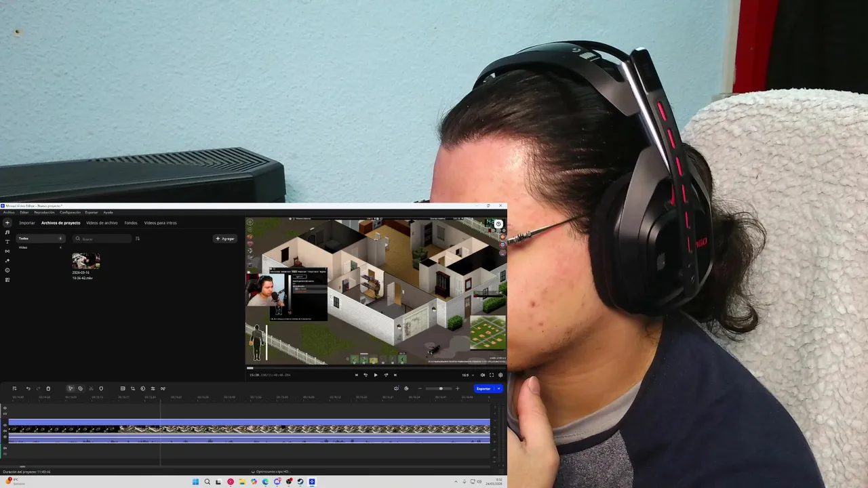Open the Archivo menu
The height and width of the screenshot is (488, 868).
[x=9, y=212]
